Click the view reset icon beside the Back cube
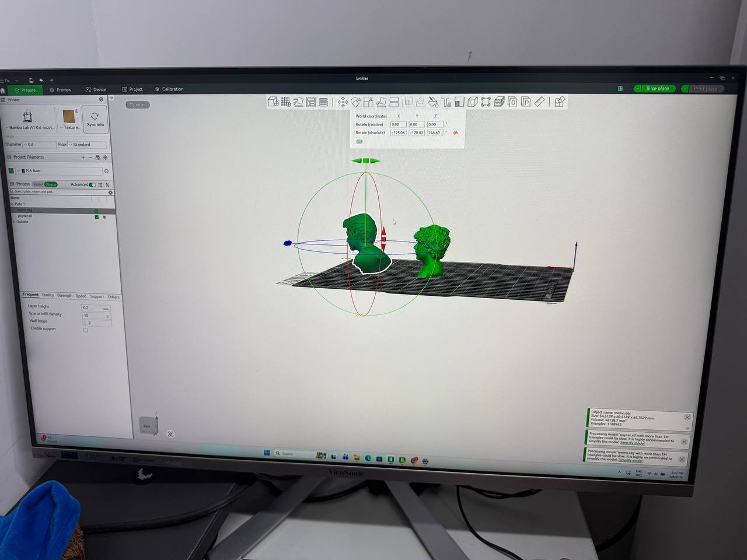 click(x=170, y=434)
